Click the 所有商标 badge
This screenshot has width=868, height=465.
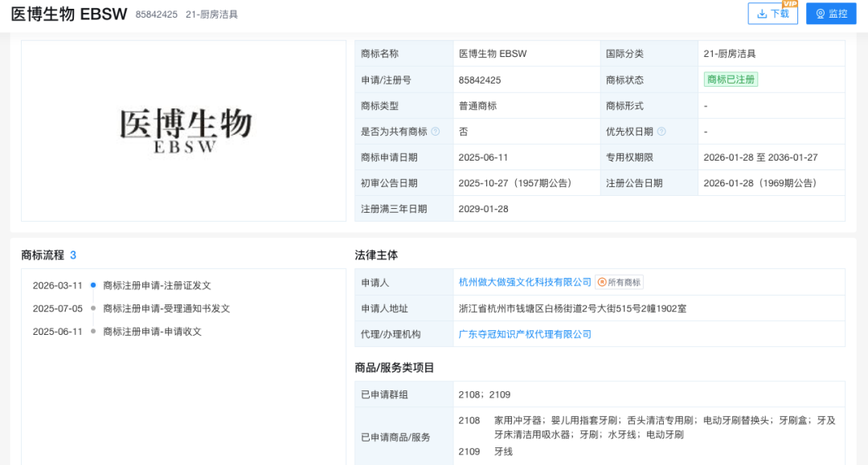pyautogui.click(x=619, y=283)
